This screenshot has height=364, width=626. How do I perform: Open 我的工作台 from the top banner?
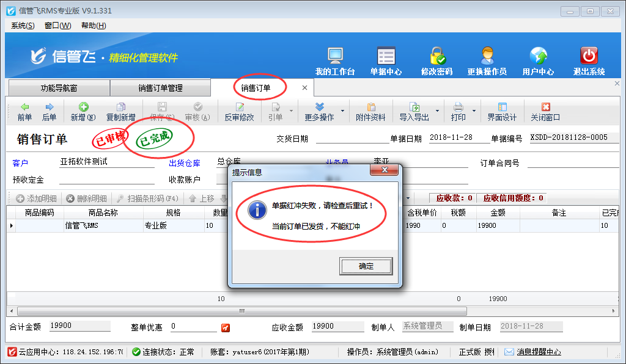[x=335, y=61]
